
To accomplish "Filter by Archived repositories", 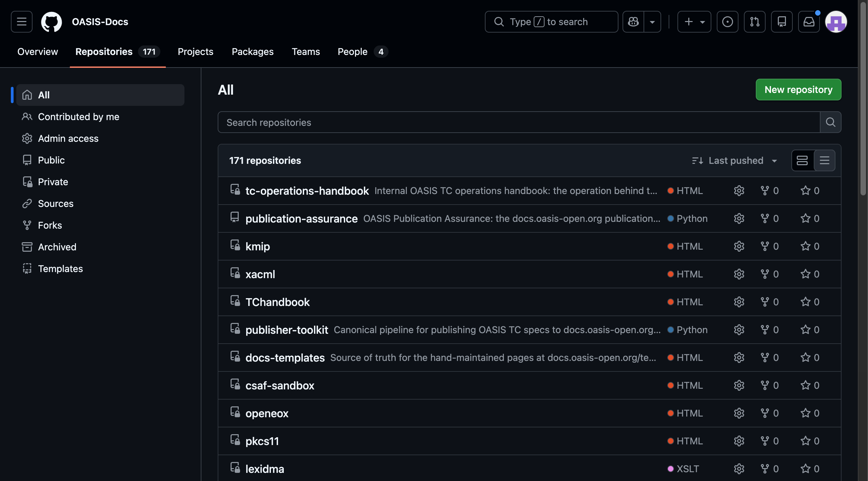I will point(100,247).
